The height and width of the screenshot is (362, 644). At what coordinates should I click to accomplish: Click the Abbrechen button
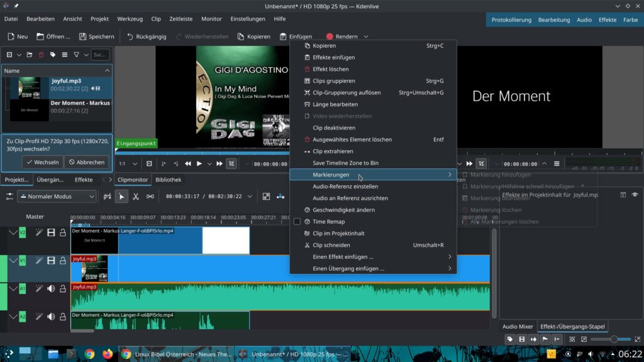tap(87, 162)
